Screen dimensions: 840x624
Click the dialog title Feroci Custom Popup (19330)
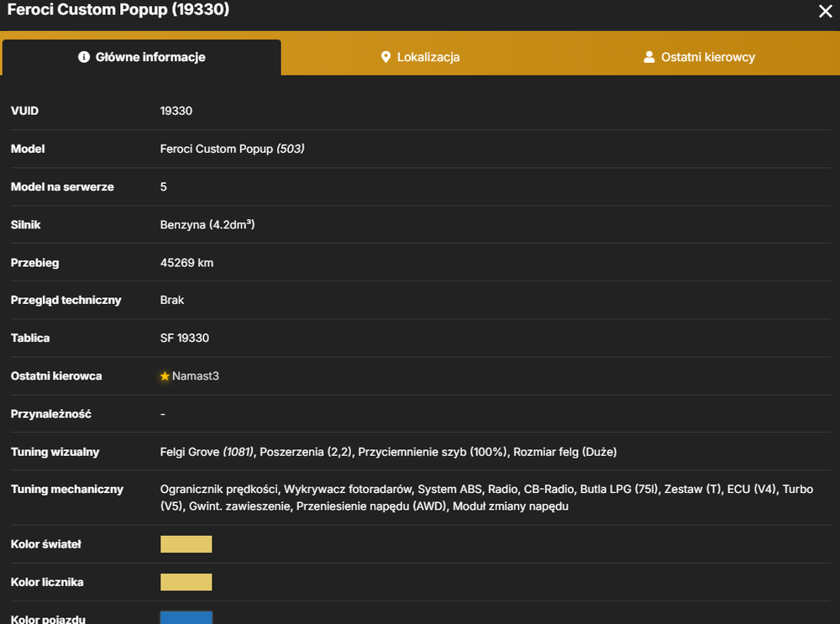(x=118, y=9)
